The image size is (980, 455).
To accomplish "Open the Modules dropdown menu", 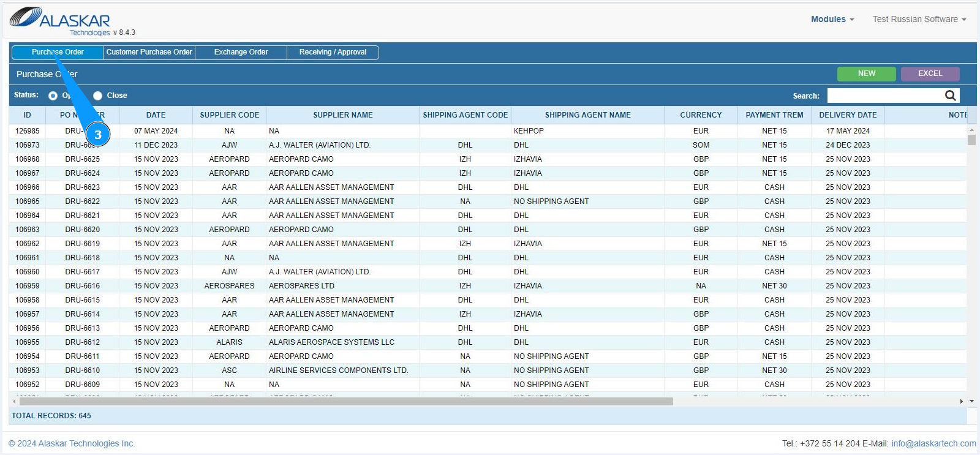I will 832,19.
